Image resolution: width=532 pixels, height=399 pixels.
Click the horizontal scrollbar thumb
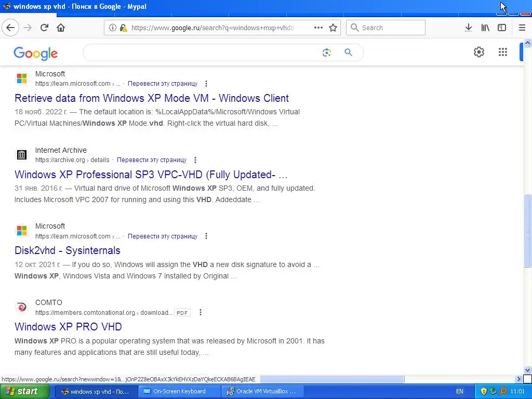click(332, 379)
